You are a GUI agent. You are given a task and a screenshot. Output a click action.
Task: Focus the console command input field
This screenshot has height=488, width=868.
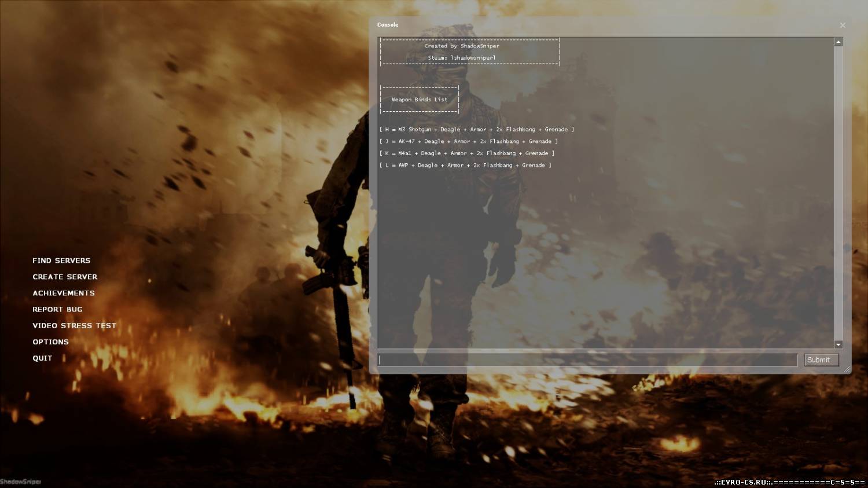[587, 360]
